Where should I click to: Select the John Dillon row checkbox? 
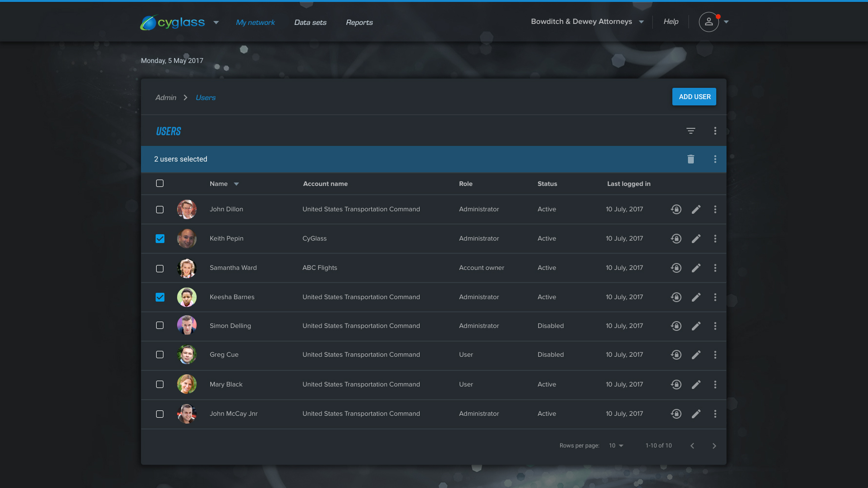160,209
